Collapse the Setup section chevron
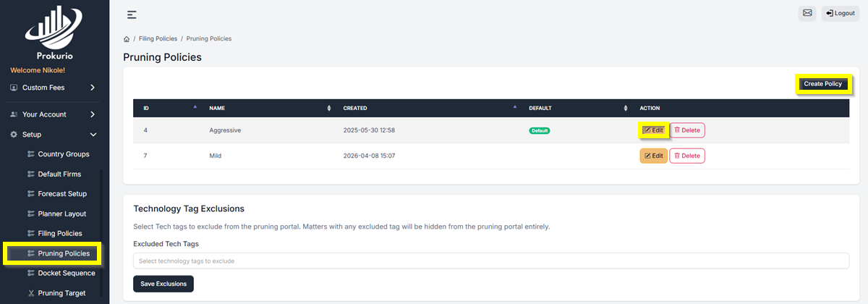Screen dimensions: 868x304 point(93,135)
